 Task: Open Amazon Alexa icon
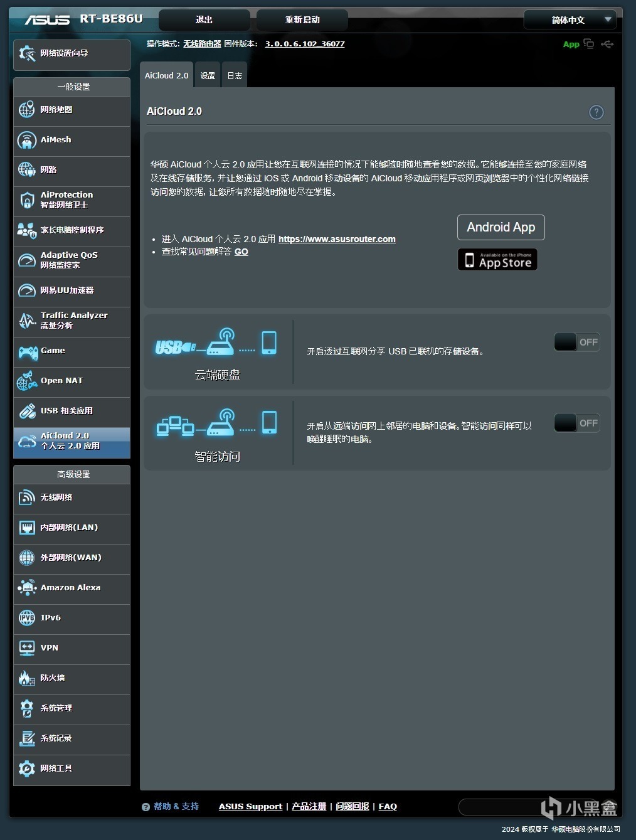click(26, 587)
